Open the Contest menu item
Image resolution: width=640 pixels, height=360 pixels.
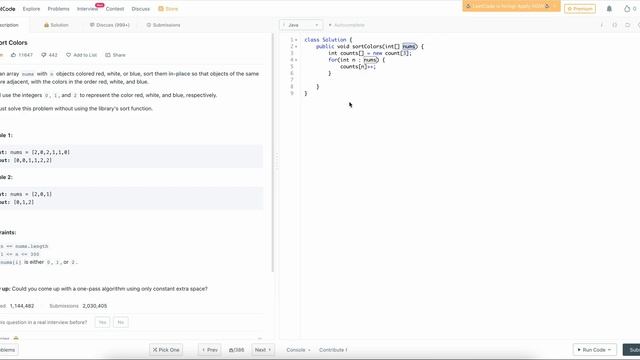[115, 9]
